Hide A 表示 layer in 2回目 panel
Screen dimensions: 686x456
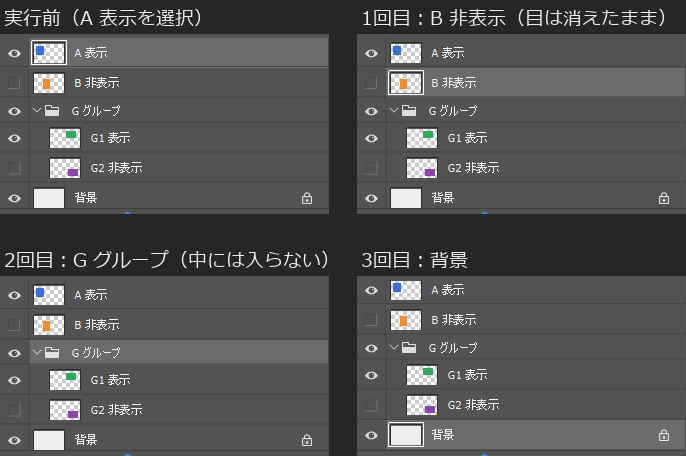[14, 295]
